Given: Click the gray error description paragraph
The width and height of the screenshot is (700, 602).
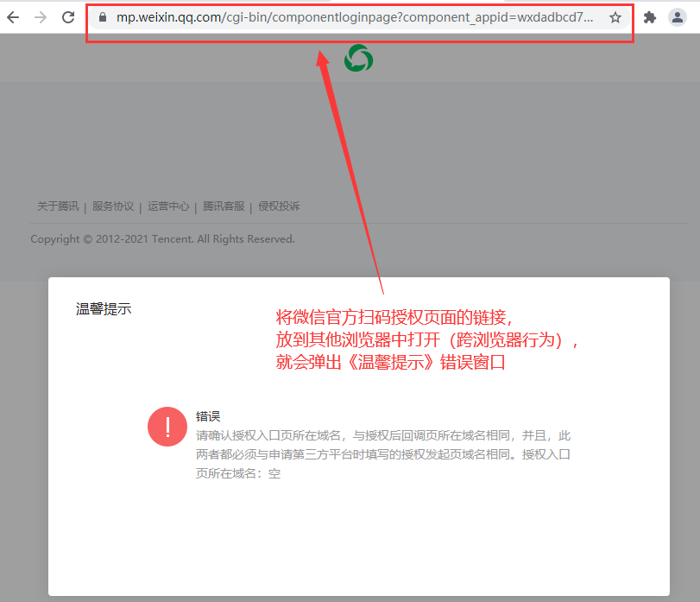Looking at the screenshot, I should click(x=383, y=454).
